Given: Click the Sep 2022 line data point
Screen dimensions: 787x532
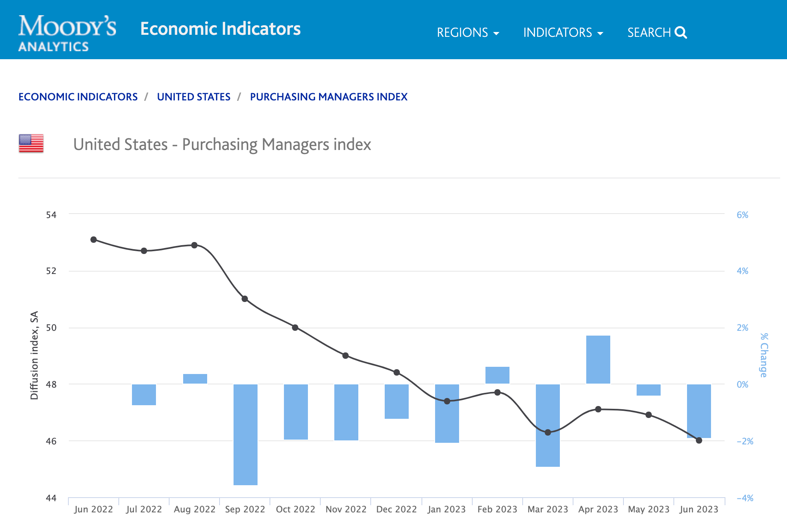Looking at the screenshot, I should coord(245,299).
